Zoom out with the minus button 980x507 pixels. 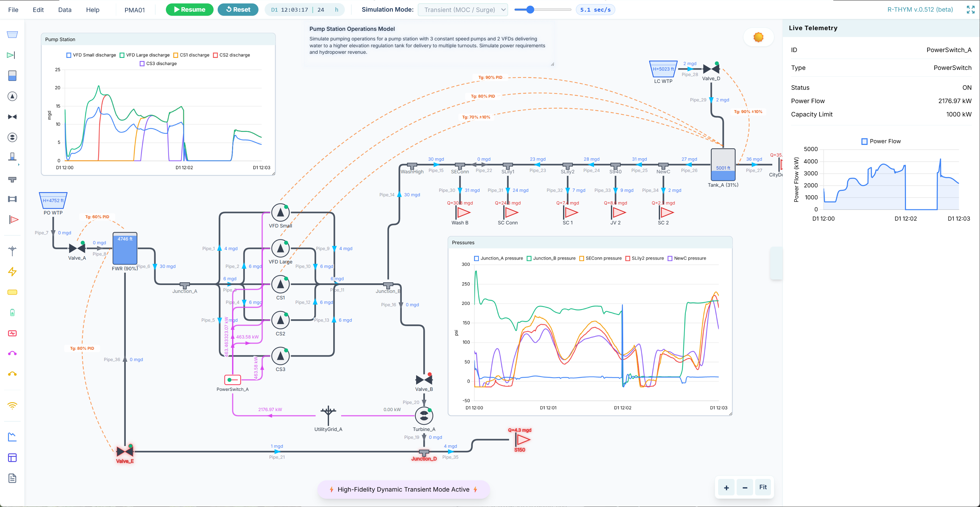click(x=745, y=487)
